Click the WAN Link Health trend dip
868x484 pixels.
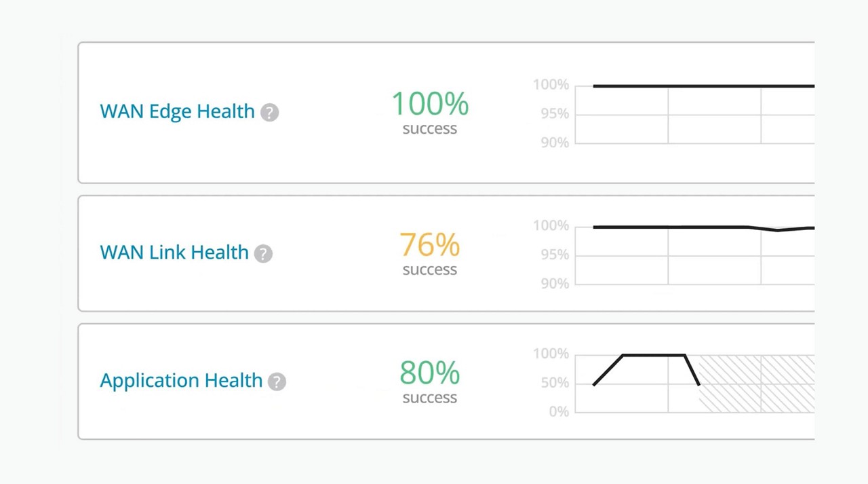[x=778, y=229]
